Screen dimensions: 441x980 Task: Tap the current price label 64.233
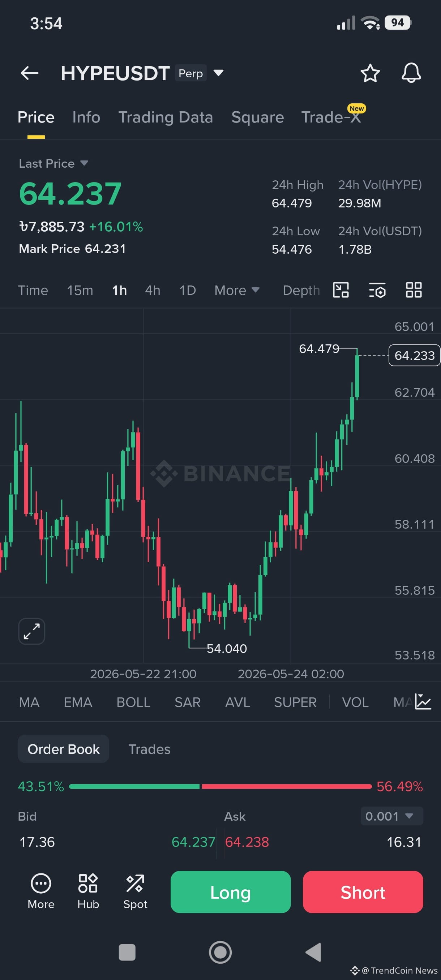tap(414, 355)
